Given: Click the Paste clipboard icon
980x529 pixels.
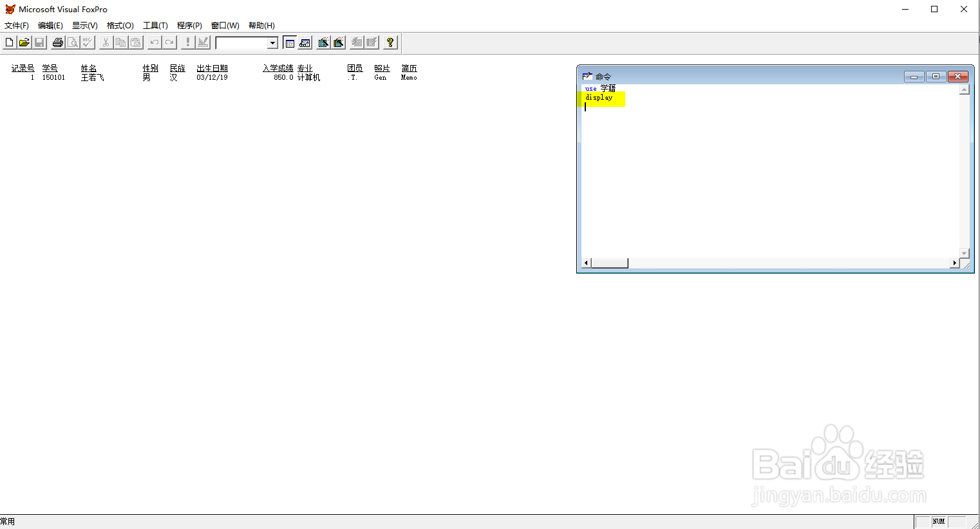Looking at the screenshot, I should (135, 42).
